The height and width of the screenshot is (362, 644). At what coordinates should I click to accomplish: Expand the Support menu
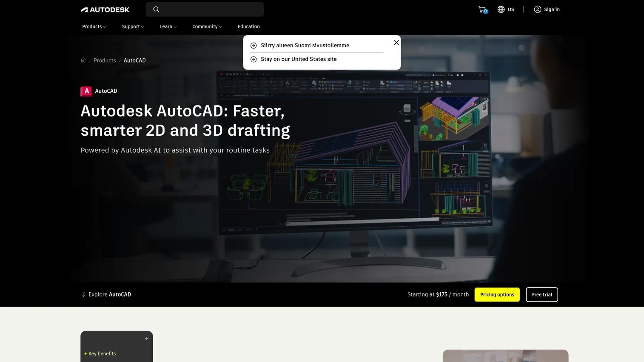[133, 26]
